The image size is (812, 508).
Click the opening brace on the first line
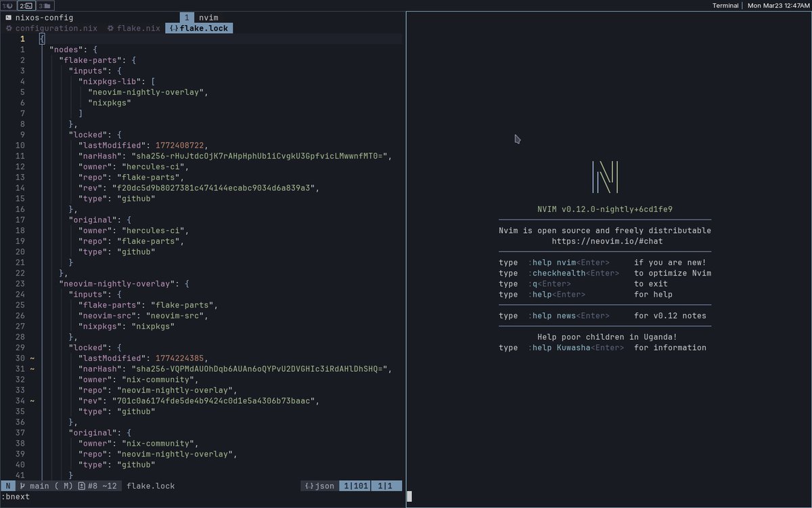42,39
